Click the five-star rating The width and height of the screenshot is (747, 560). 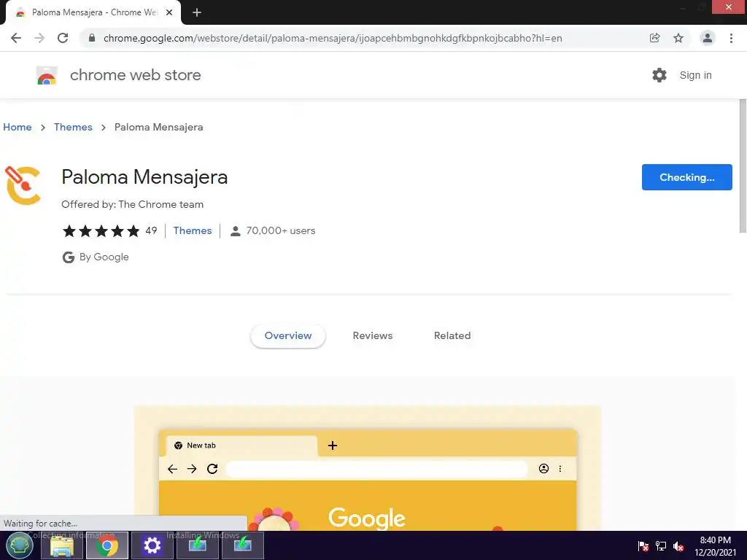101,231
